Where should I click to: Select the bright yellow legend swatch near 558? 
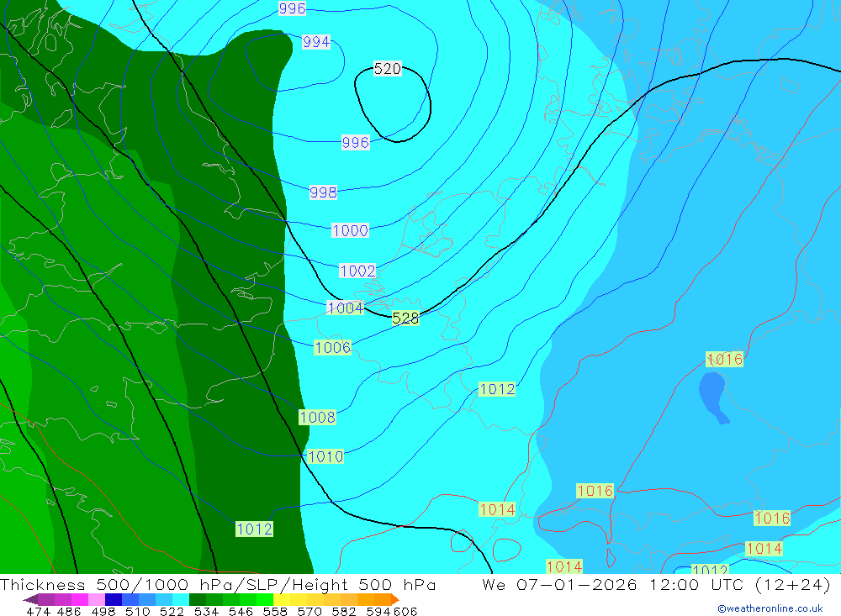pos(282,599)
